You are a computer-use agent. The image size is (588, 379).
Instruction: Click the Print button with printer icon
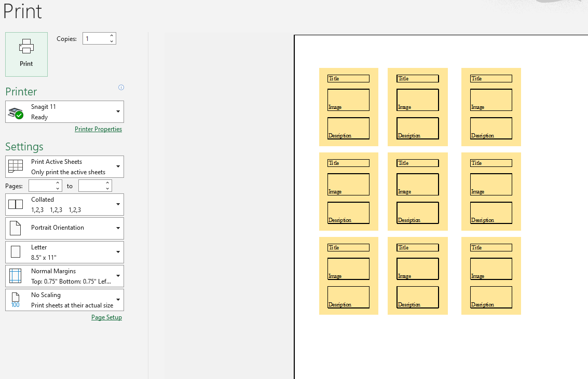point(26,54)
